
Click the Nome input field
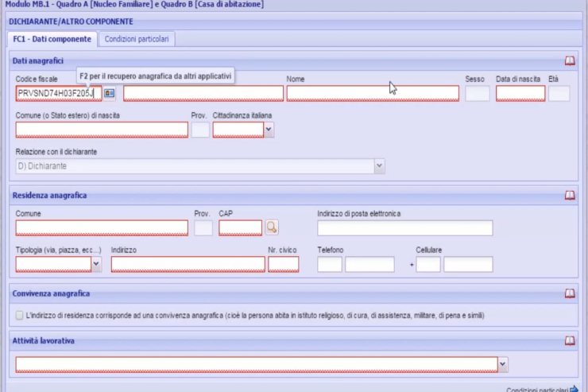click(x=372, y=93)
